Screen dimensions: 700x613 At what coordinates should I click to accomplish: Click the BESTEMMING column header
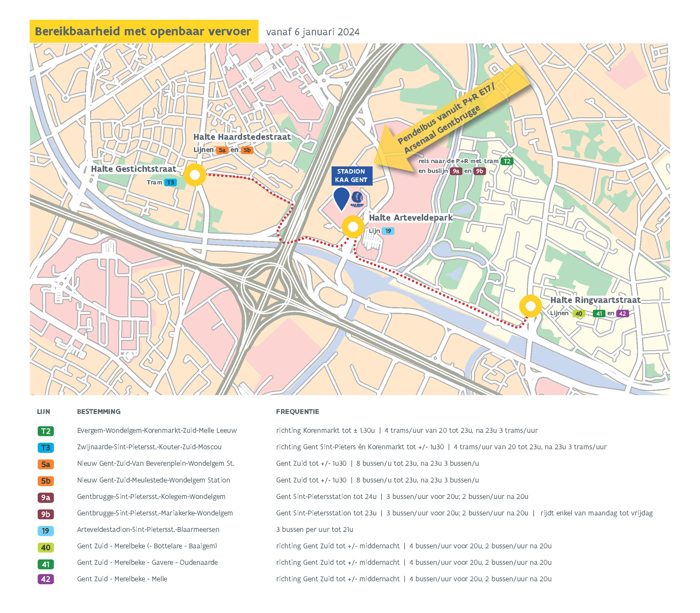click(x=99, y=412)
